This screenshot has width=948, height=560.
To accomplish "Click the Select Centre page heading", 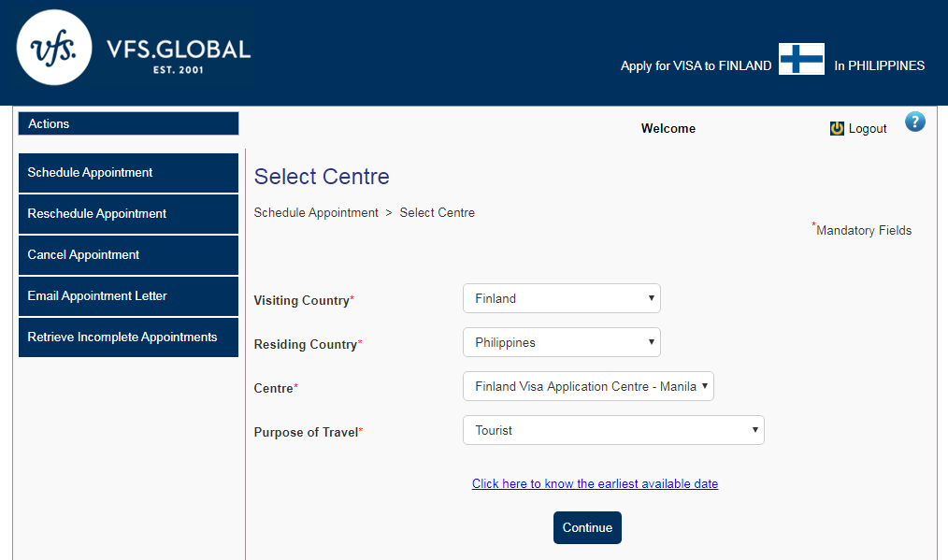I will click(322, 177).
